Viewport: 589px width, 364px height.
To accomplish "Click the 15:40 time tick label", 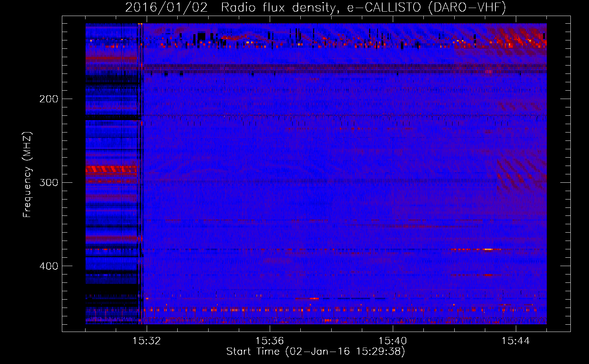I will (x=392, y=341).
